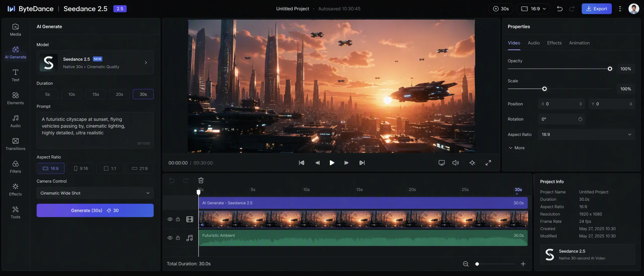
Task: Open the Transitions panel
Action: 15,144
